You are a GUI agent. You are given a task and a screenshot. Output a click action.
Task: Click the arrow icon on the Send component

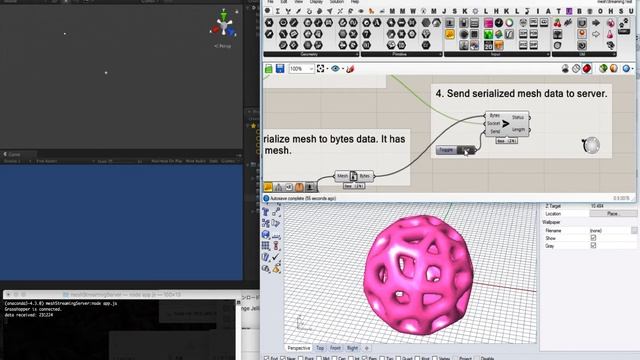click(x=506, y=124)
